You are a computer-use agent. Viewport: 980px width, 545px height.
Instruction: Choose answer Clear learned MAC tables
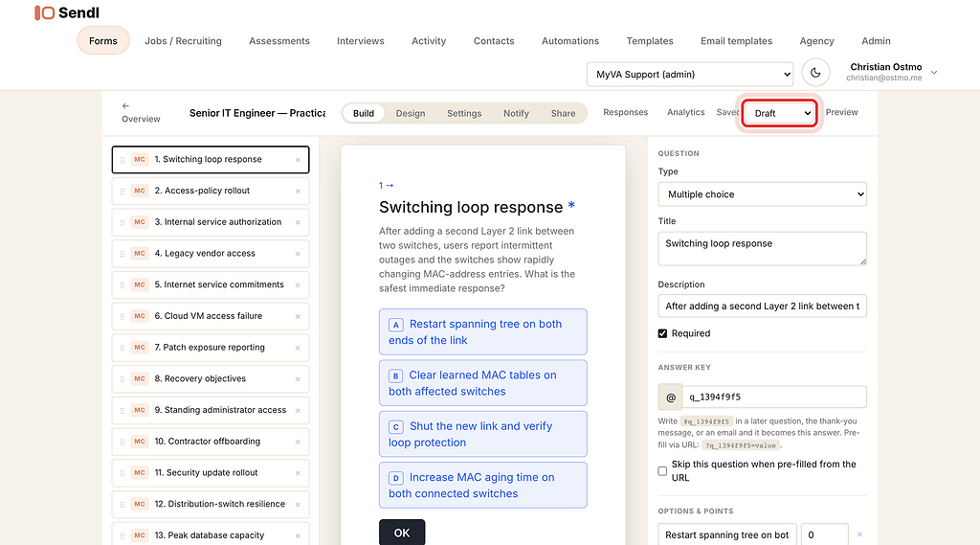point(482,383)
